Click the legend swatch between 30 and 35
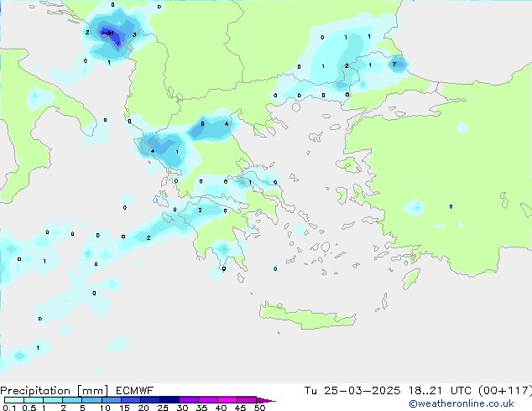 click(x=189, y=400)
